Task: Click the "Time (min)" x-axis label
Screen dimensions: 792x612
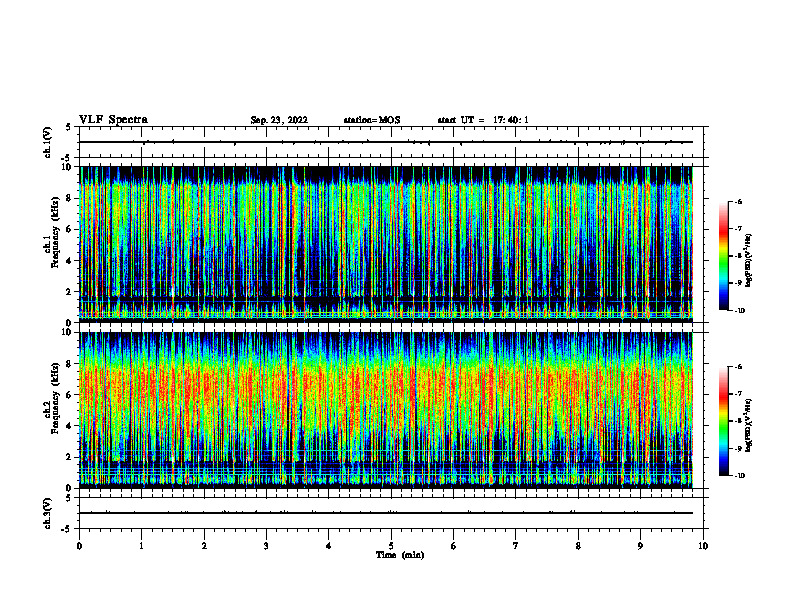Action: click(400, 555)
